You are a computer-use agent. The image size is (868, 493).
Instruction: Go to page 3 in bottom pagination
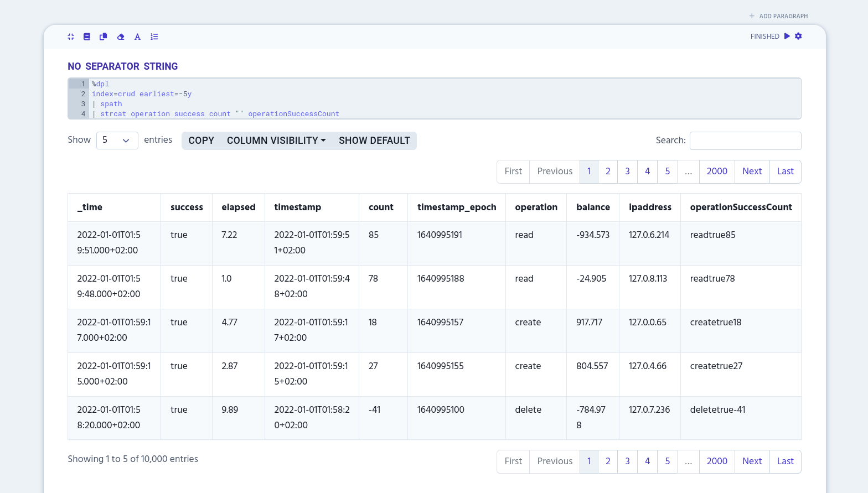click(x=627, y=461)
